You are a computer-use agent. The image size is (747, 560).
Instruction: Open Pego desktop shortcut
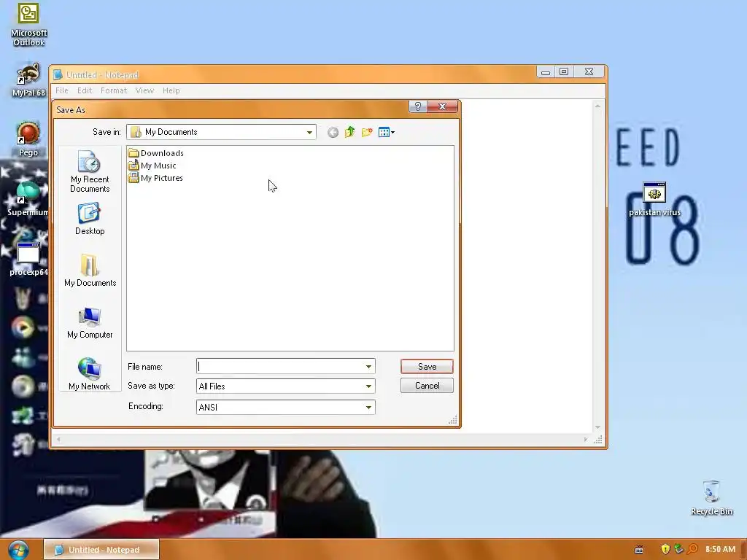click(x=28, y=139)
